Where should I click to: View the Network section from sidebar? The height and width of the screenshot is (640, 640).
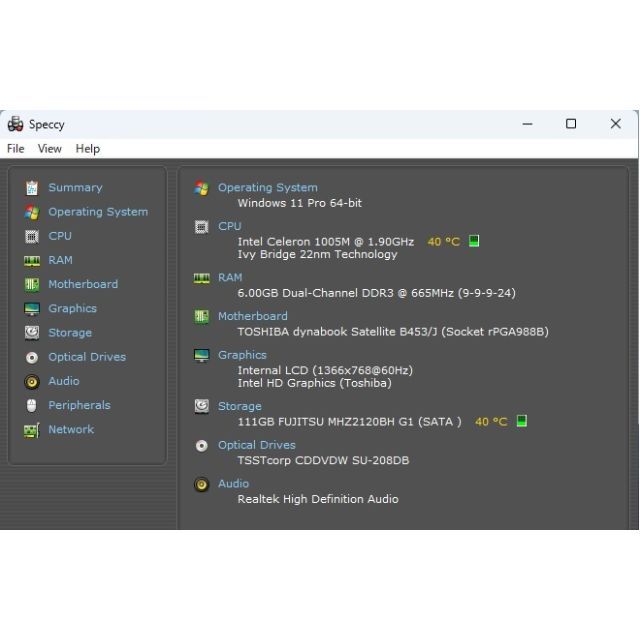(x=71, y=429)
